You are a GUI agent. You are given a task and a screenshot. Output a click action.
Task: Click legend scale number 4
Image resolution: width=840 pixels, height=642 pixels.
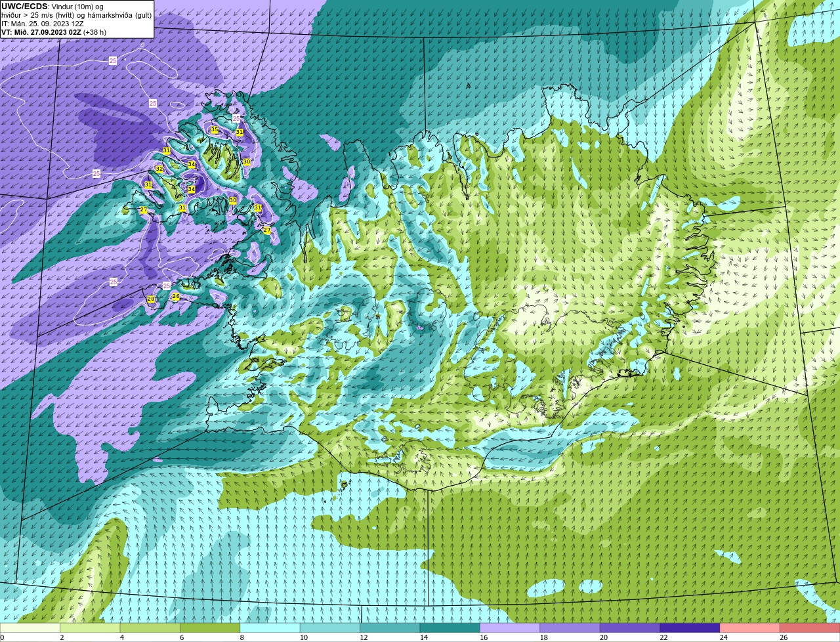122,637
